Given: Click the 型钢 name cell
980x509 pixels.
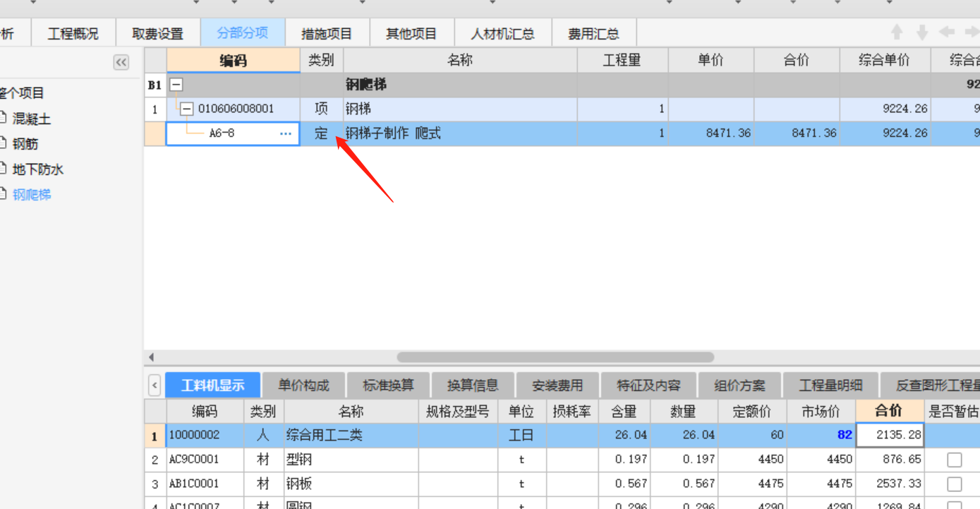Looking at the screenshot, I should coord(351,460).
